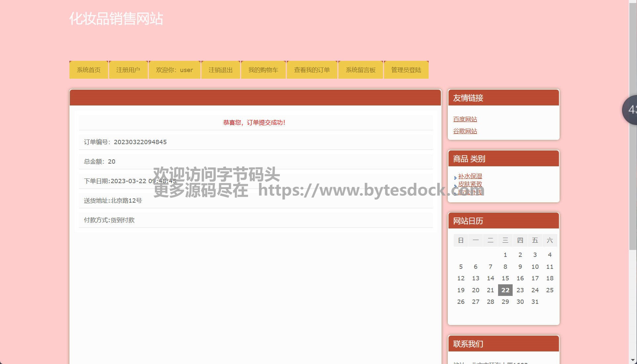Go to 管理员登陆 admin login
This screenshot has height=364, width=637.
[406, 70]
